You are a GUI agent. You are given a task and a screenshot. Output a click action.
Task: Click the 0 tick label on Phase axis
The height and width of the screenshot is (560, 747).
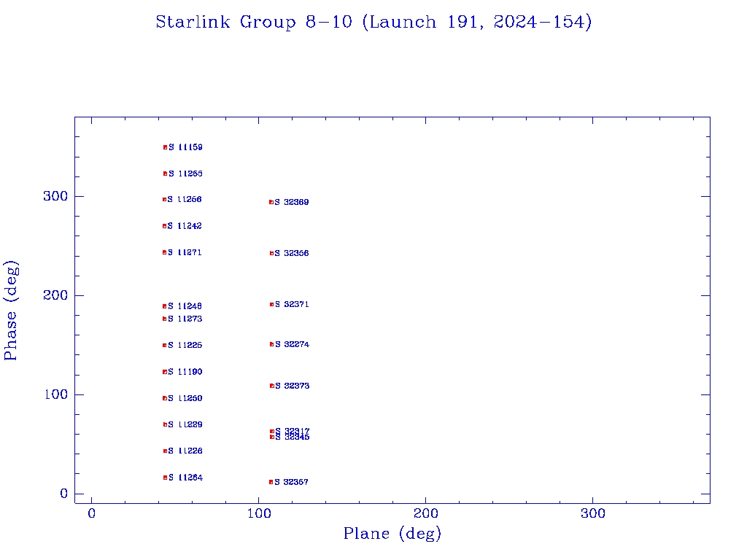pos(64,494)
